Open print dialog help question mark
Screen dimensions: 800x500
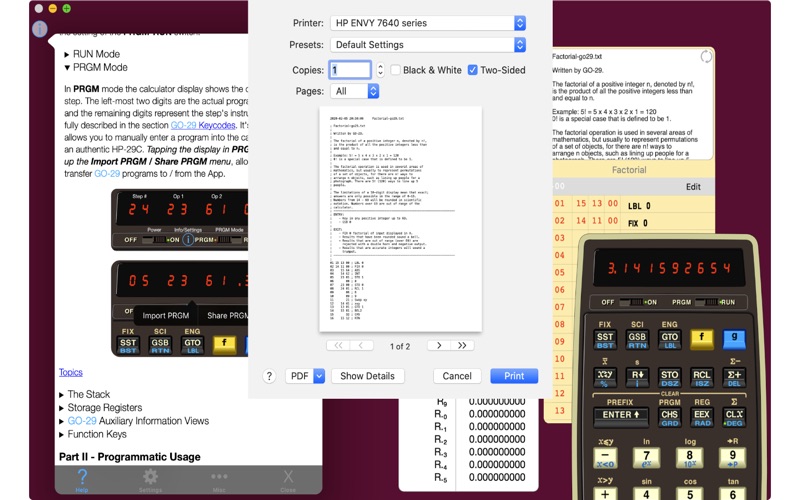click(269, 376)
